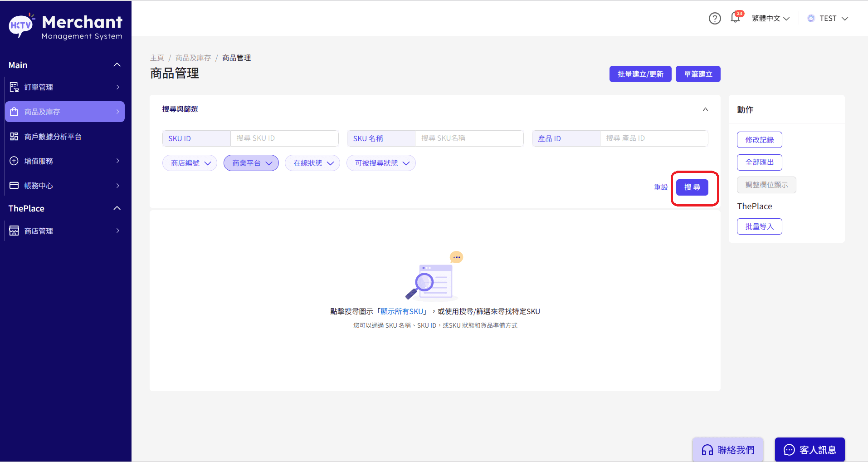Open the notifications bell icon
The width and height of the screenshot is (868, 462).
(735, 18)
